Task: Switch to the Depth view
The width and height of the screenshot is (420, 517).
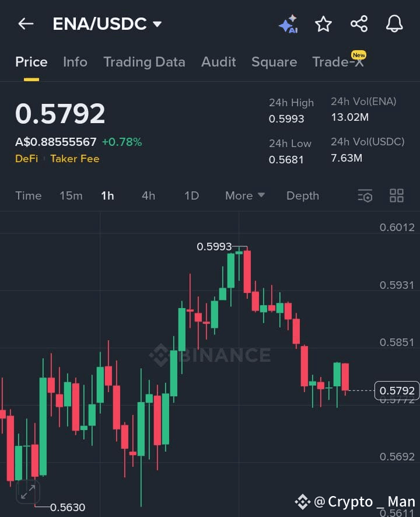Action: [x=303, y=196]
